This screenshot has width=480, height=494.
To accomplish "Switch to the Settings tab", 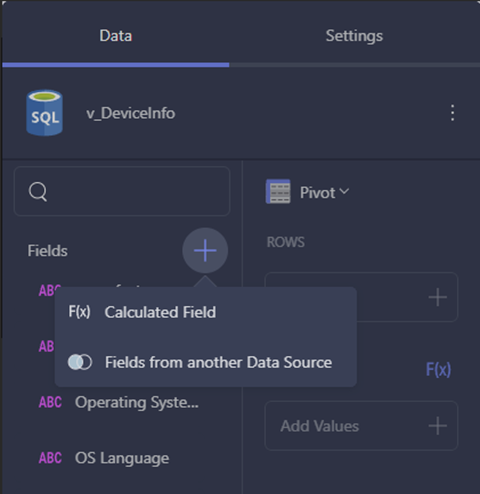I will point(354,36).
